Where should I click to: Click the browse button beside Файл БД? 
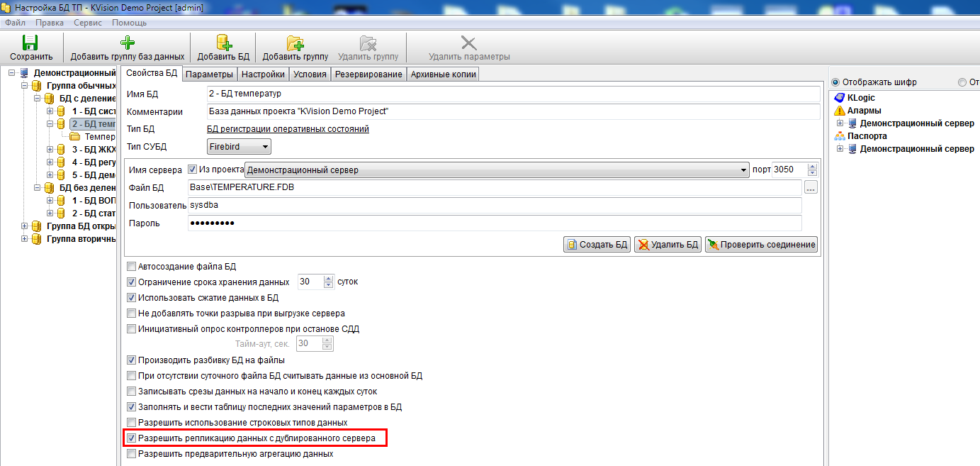point(811,187)
